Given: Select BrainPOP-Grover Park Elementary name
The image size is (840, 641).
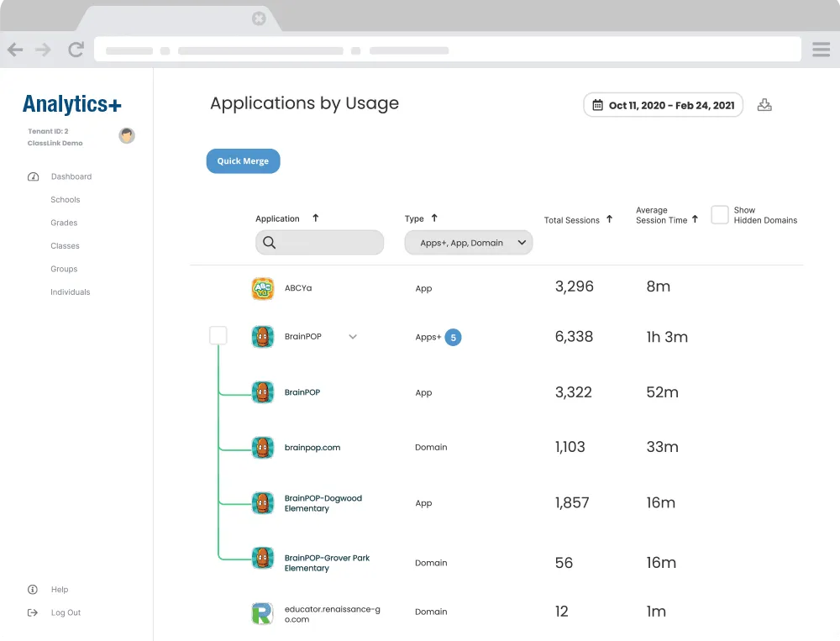Looking at the screenshot, I should (327, 563).
